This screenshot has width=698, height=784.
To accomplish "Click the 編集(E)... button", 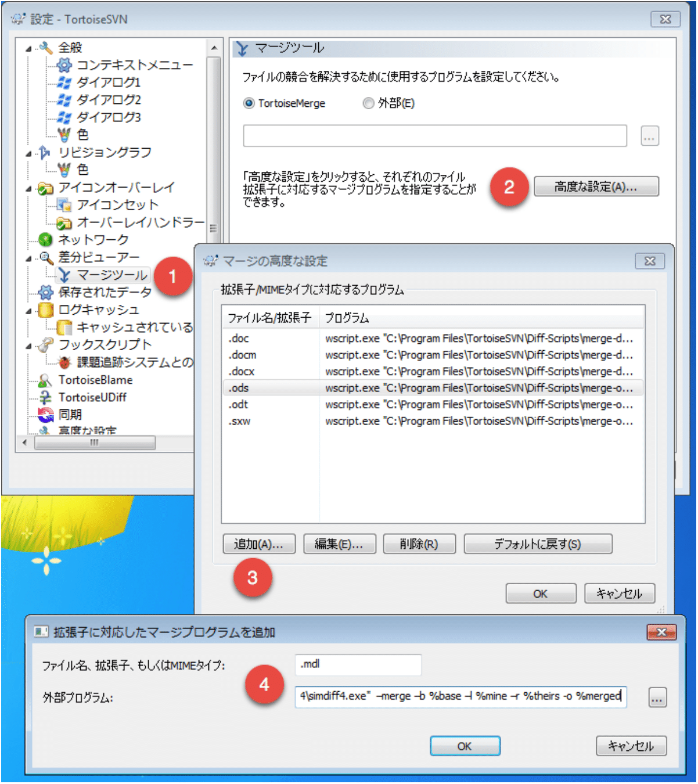I will [x=339, y=544].
